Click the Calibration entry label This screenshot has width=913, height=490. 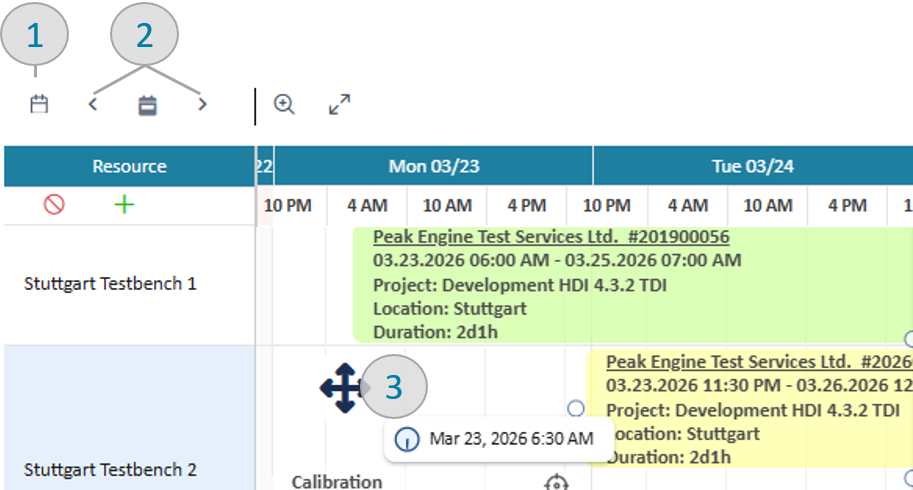pyautogui.click(x=337, y=481)
